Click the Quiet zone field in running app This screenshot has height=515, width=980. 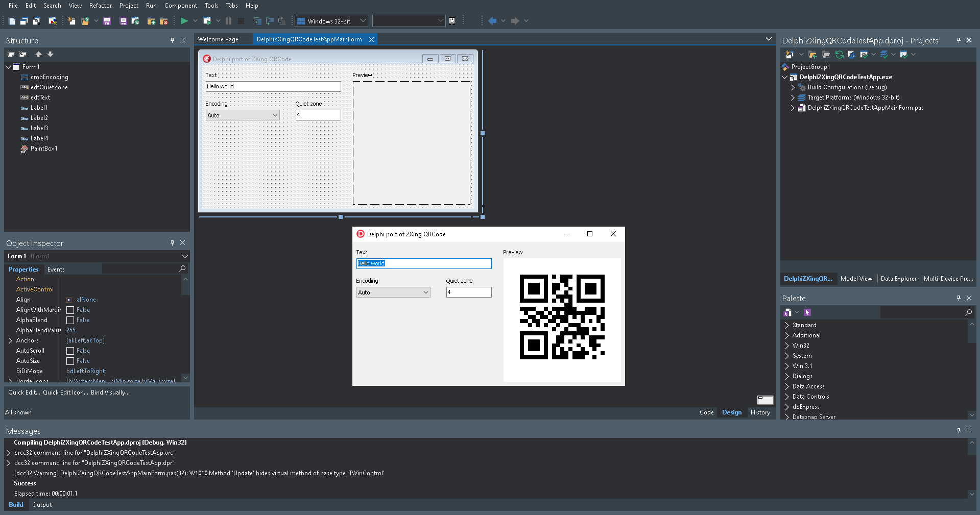pos(469,292)
